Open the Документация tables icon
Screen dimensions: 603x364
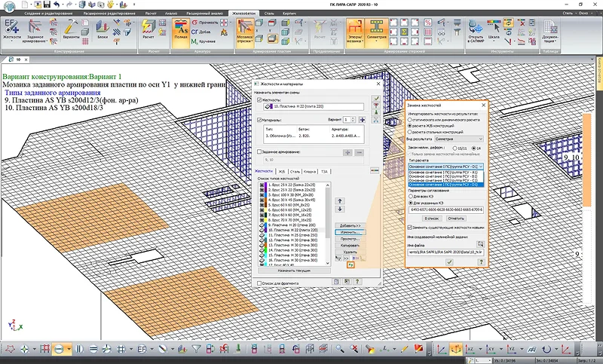click(550, 32)
